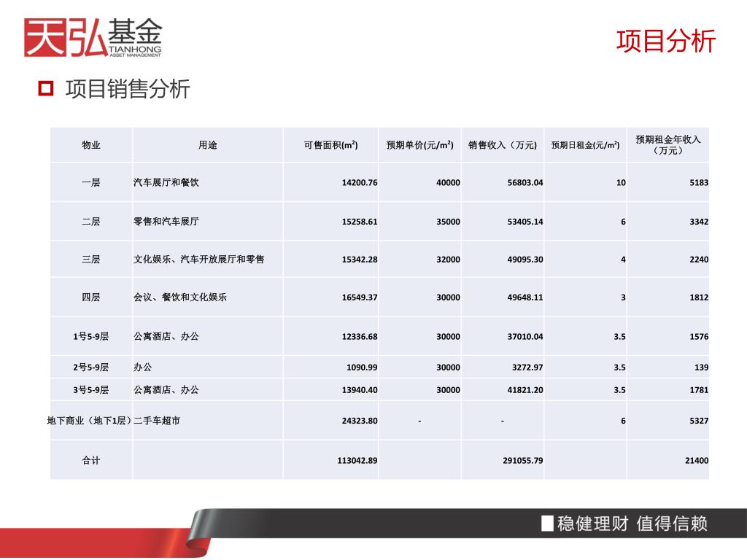Click the 预期租金年收入 column header
This screenshot has height=560, width=747.
point(668,145)
